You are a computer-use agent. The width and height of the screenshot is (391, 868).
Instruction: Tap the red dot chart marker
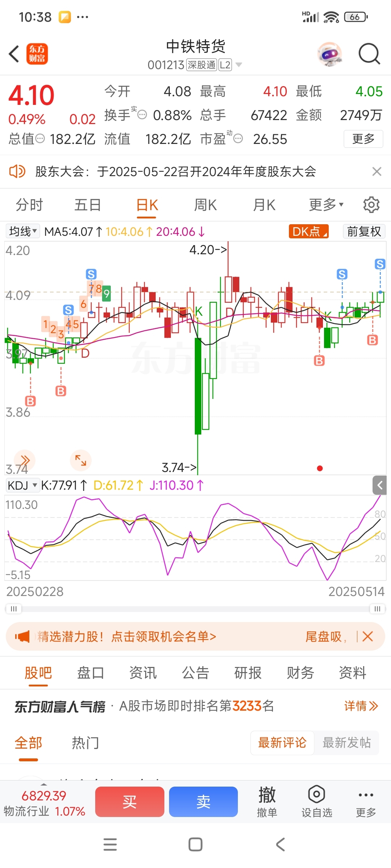click(x=320, y=468)
